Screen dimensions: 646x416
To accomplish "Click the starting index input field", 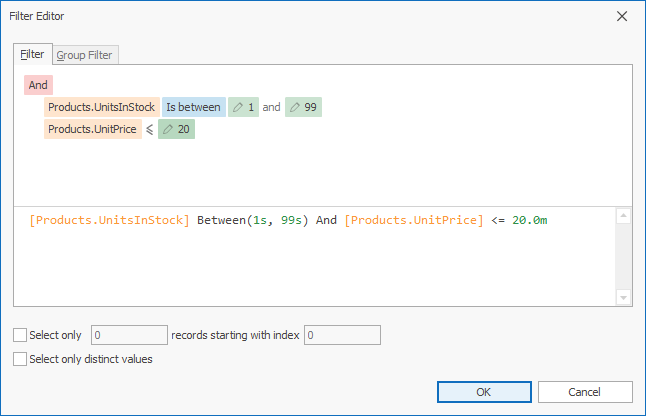I will (x=342, y=335).
